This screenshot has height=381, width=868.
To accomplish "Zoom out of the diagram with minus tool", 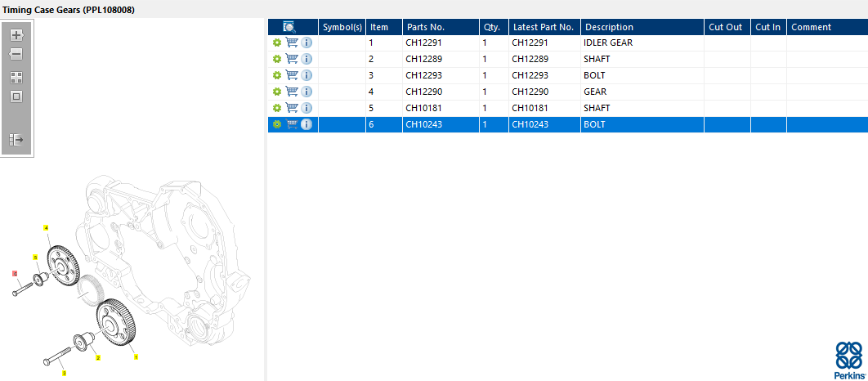I will coord(16,54).
